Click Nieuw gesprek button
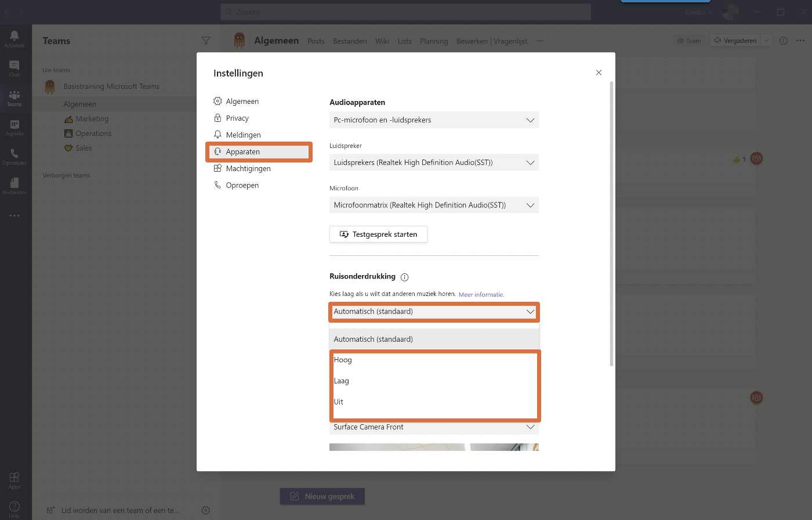This screenshot has width=812, height=520. [x=322, y=496]
